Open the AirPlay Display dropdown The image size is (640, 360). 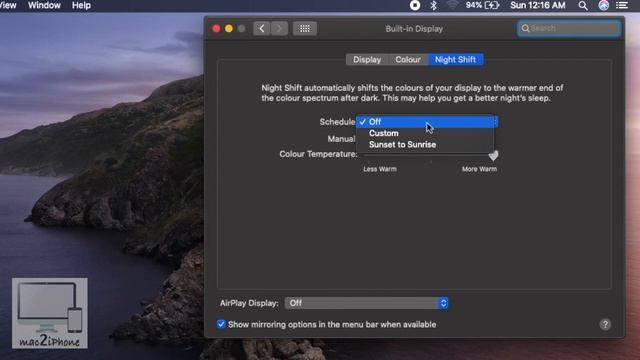pyautogui.click(x=367, y=303)
